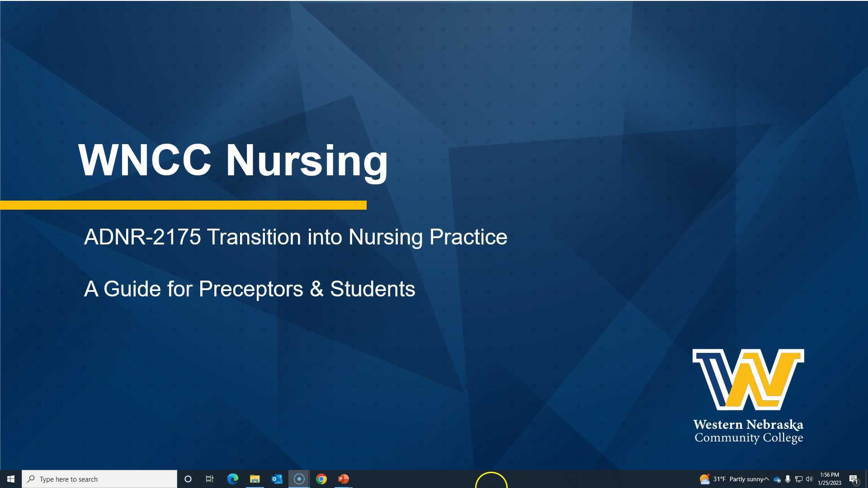Click the OneDrive sync tray icon
The width and height of the screenshot is (868, 488).
point(777,479)
